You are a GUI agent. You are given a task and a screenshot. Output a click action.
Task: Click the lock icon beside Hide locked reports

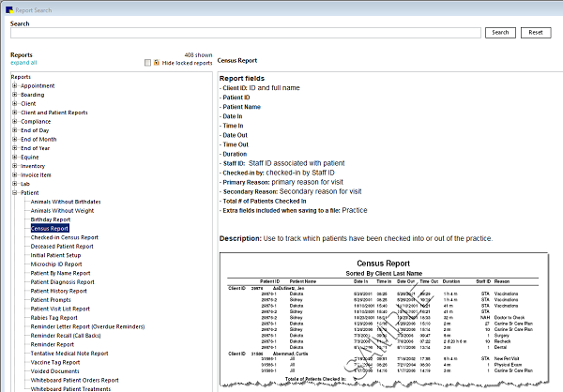click(157, 63)
